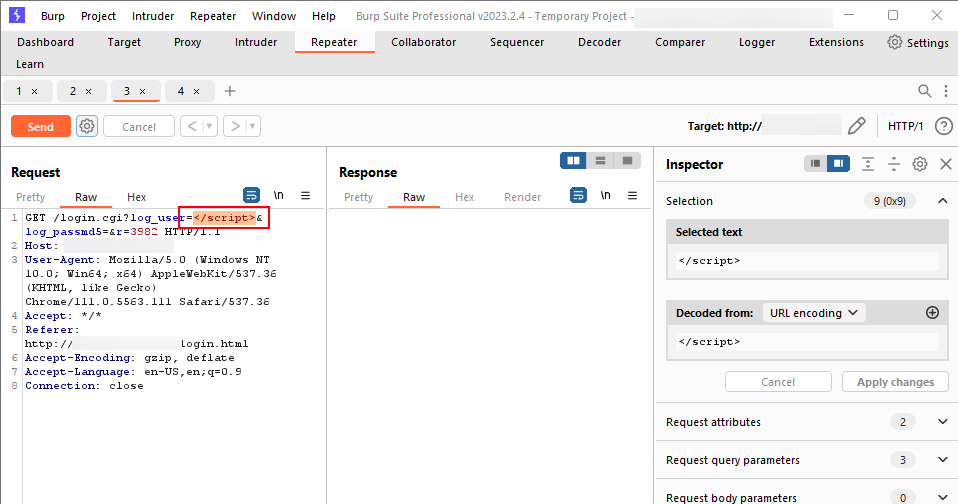Open Repeater send options gear icon
The image size is (958, 504).
coord(87,126)
